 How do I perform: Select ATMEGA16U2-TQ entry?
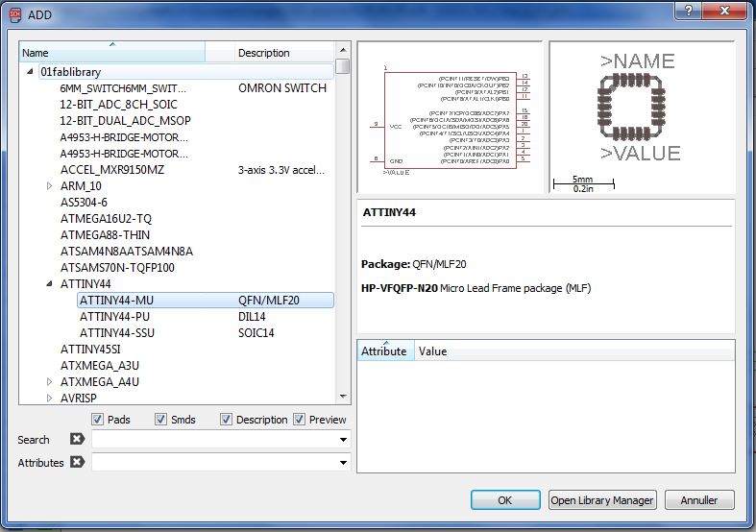pyautogui.click(x=106, y=219)
